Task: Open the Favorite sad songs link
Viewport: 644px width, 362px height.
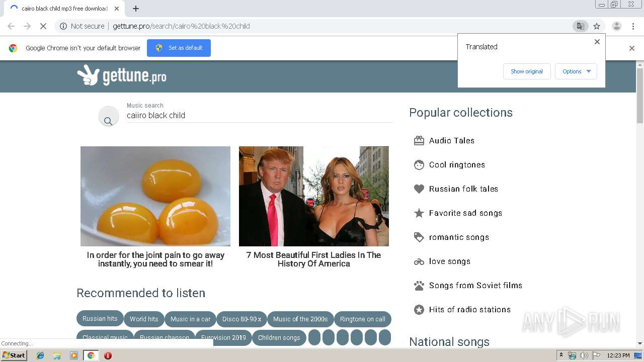Action: coord(465,213)
